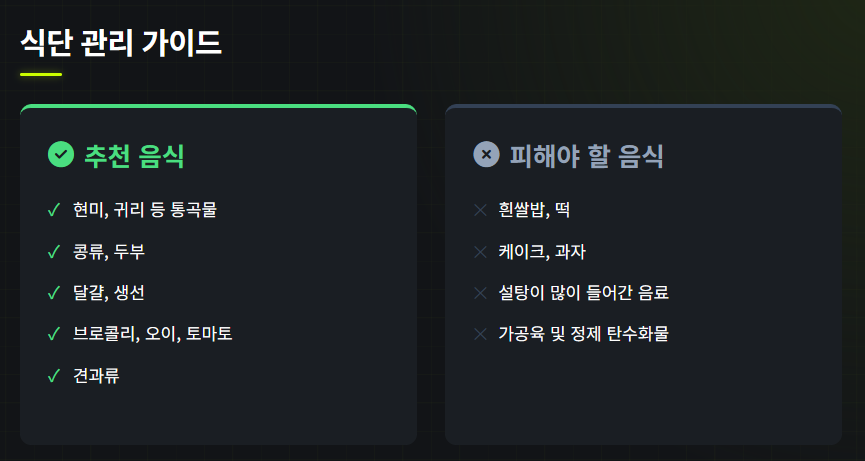Click the X mark next to 설탕이 많이 들어간 음료
This screenshot has height=461, width=865.
(480, 293)
